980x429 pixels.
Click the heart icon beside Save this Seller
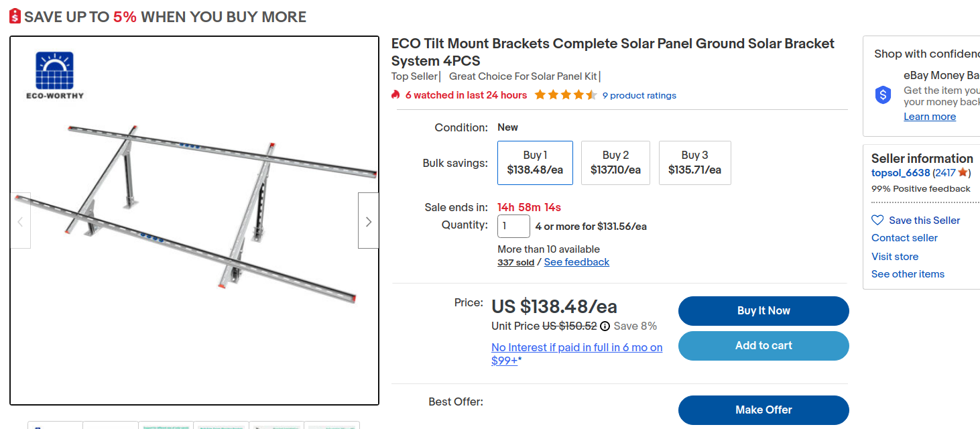click(877, 220)
